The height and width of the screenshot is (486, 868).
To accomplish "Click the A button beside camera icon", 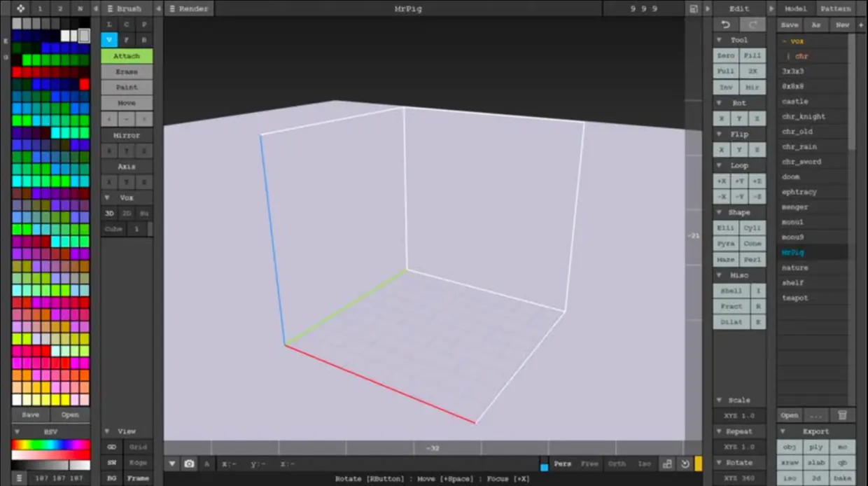I will (x=206, y=464).
